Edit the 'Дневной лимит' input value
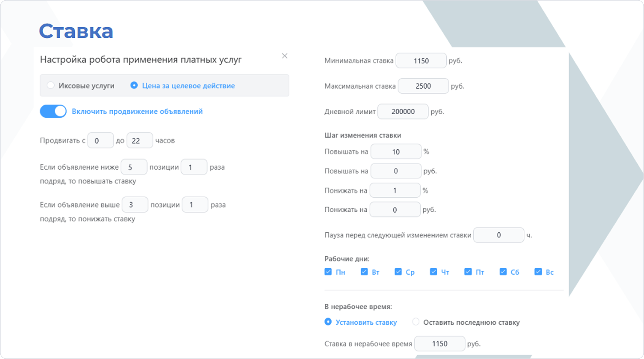Image resolution: width=644 pixels, height=359 pixels. [x=403, y=111]
